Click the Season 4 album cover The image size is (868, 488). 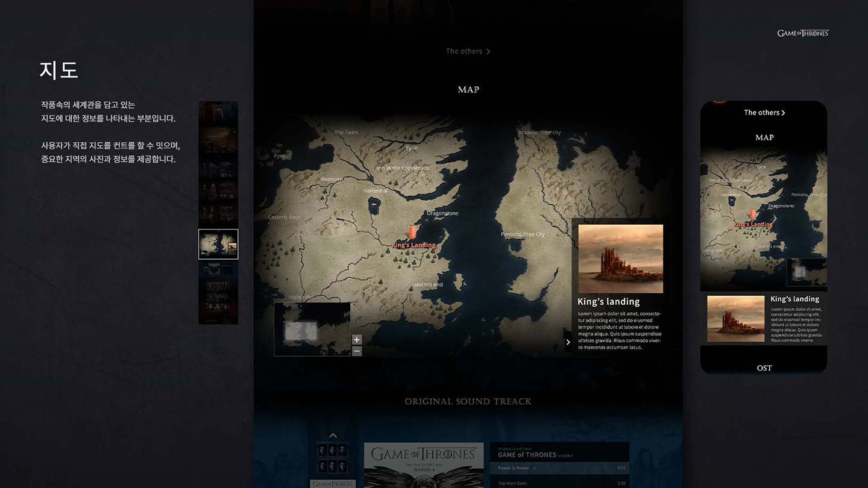(423, 465)
